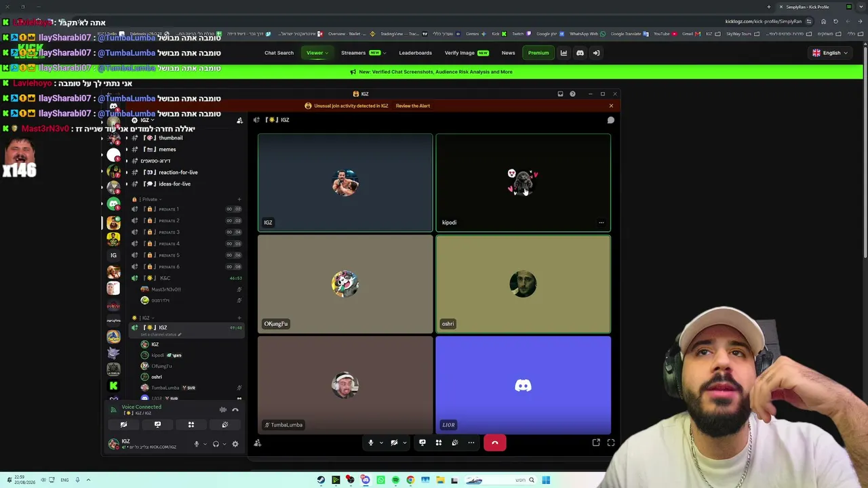Screen dimensions: 868x488
Task: Click the taskbar search box
Action: pyautogui.click(x=502, y=480)
